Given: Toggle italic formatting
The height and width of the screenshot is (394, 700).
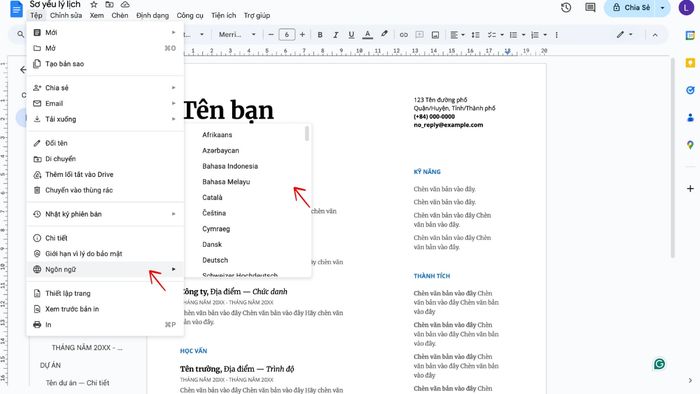Looking at the screenshot, I should point(335,34).
